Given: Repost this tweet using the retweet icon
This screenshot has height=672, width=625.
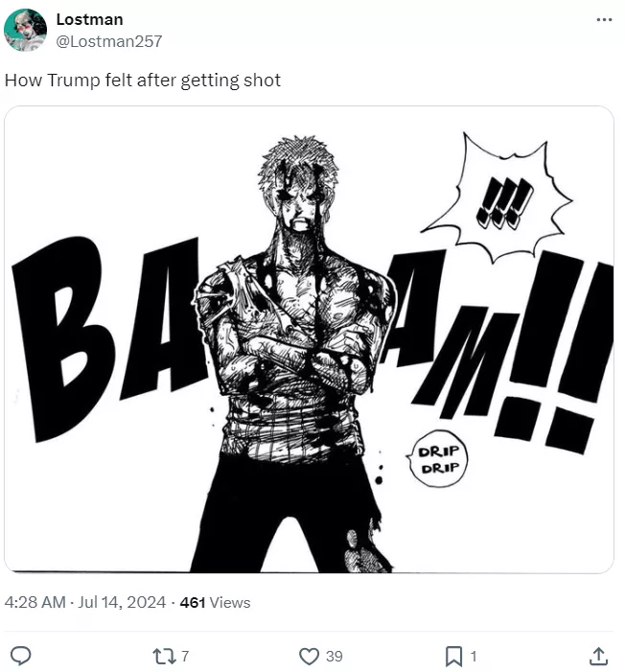Looking at the screenshot, I should [164, 656].
